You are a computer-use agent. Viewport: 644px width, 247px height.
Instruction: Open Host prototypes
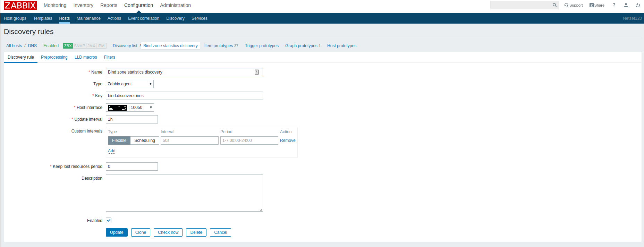click(x=342, y=46)
